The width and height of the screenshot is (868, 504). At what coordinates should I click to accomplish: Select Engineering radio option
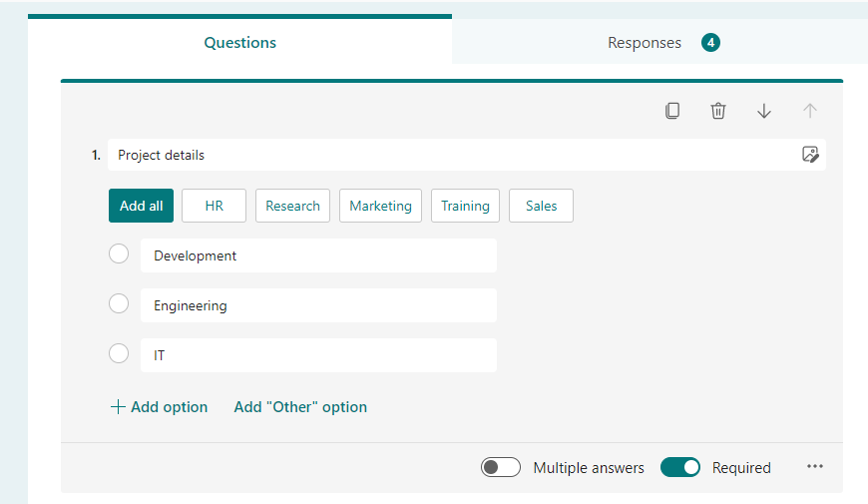(x=119, y=303)
